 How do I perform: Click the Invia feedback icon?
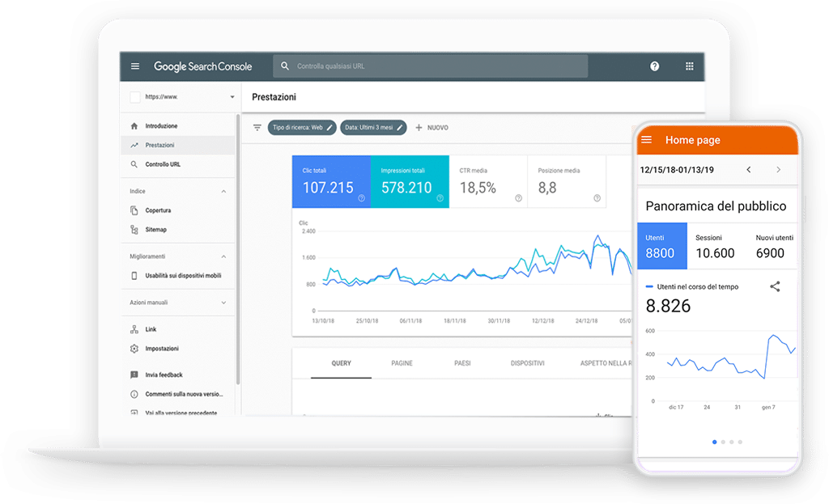[134, 375]
